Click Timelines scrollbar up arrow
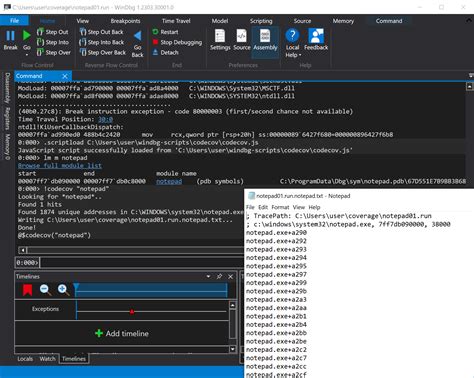Screen dimensions: 474x378 (233, 305)
